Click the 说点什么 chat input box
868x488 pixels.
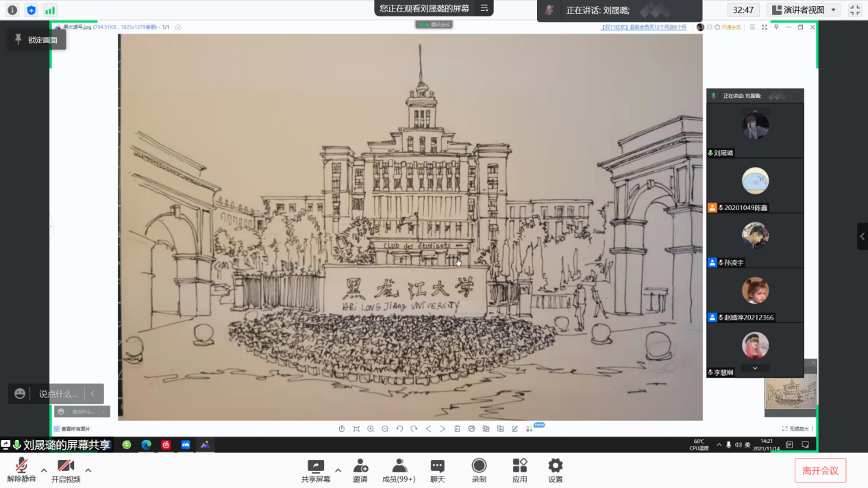click(58, 394)
